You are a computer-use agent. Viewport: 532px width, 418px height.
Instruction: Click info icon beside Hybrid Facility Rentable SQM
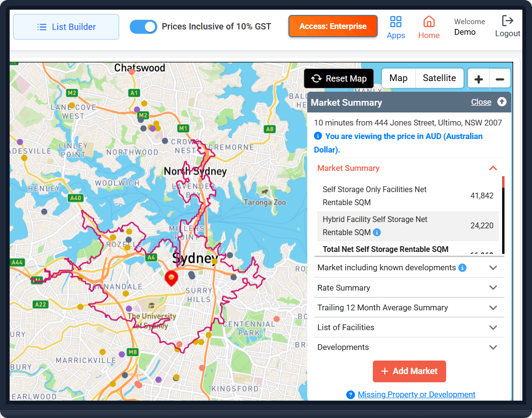pos(377,232)
